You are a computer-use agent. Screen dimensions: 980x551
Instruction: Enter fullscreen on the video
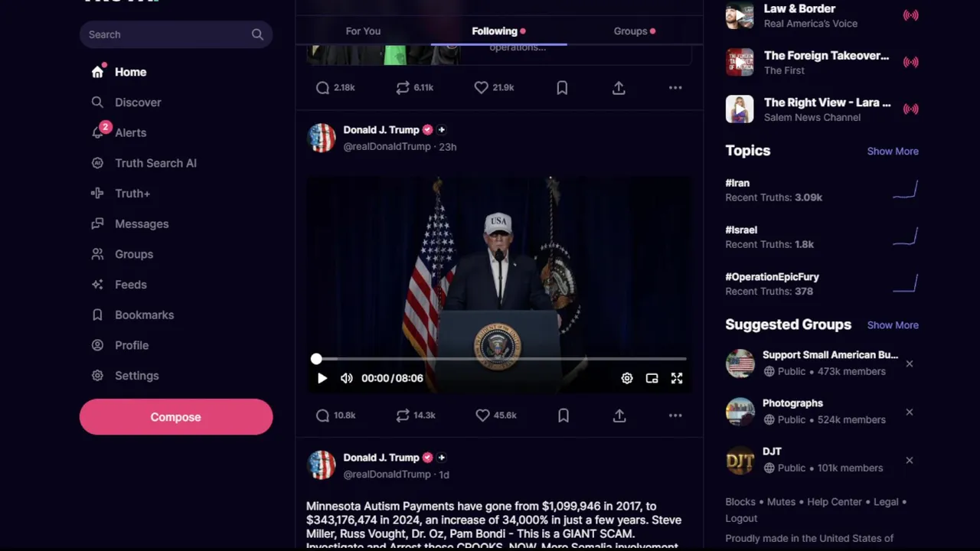click(x=677, y=378)
